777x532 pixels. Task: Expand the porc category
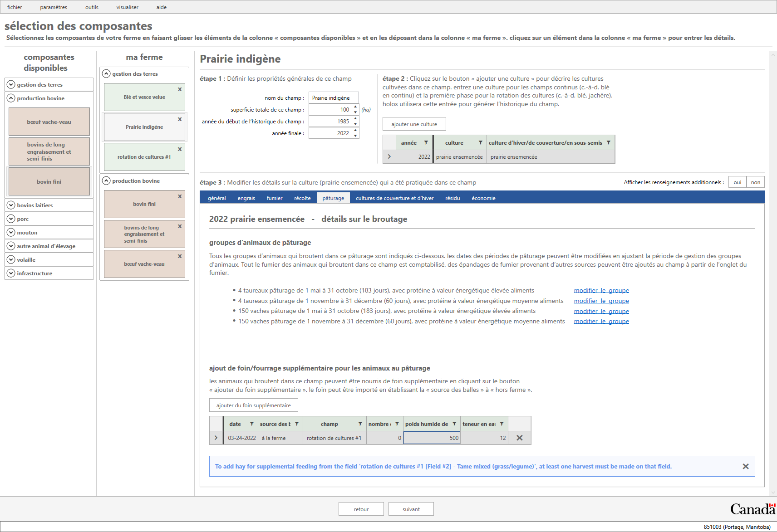click(11, 219)
